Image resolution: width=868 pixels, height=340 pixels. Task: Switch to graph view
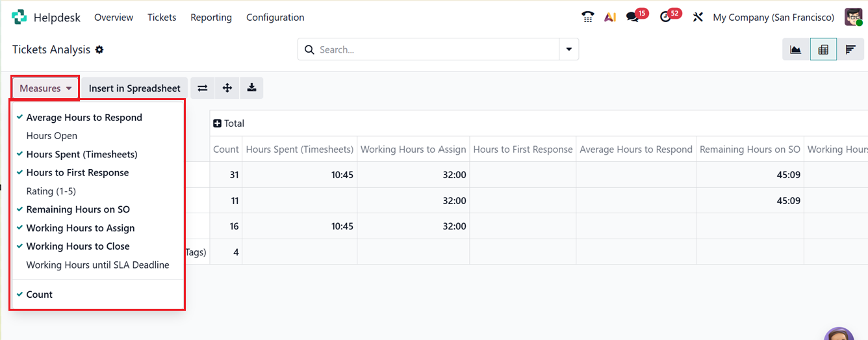pyautogui.click(x=795, y=50)
